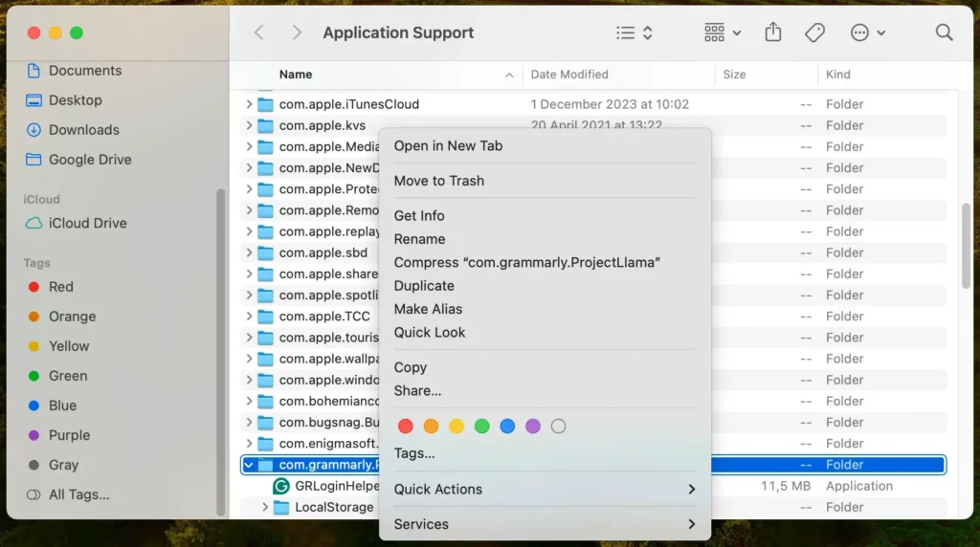Apply the orange color tag swatch

[431, 426]
